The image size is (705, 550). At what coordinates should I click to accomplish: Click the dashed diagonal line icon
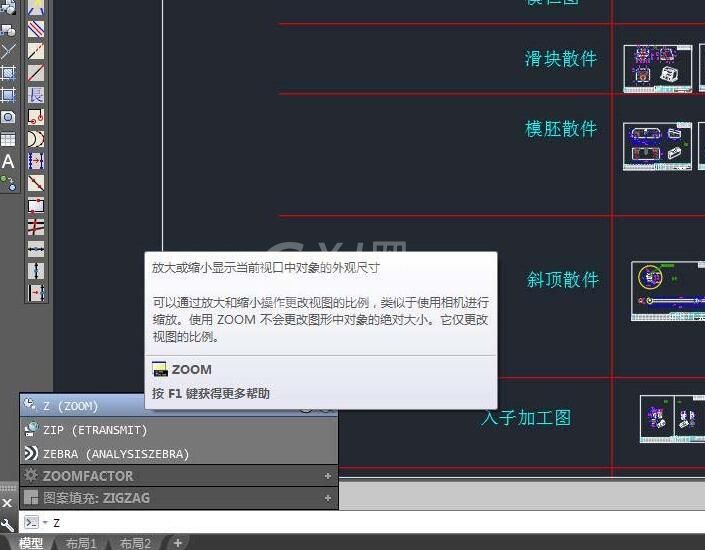pyautogui.click(x=36, y=51)
